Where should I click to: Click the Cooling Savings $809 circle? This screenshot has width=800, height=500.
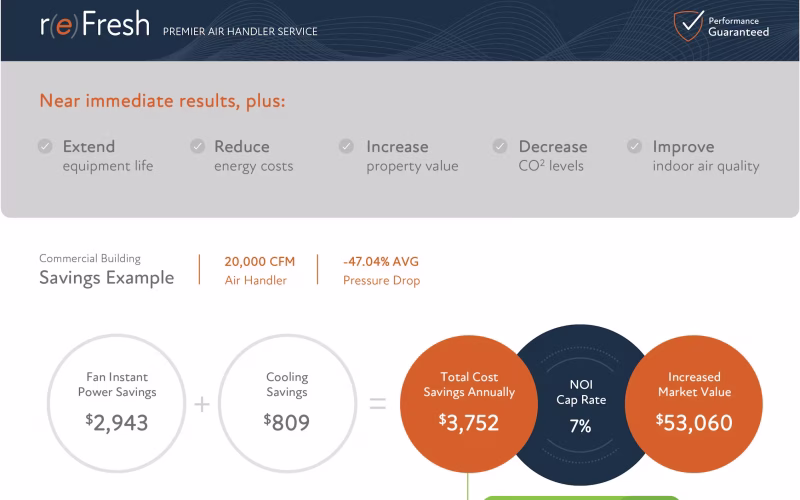coord(287,403)
